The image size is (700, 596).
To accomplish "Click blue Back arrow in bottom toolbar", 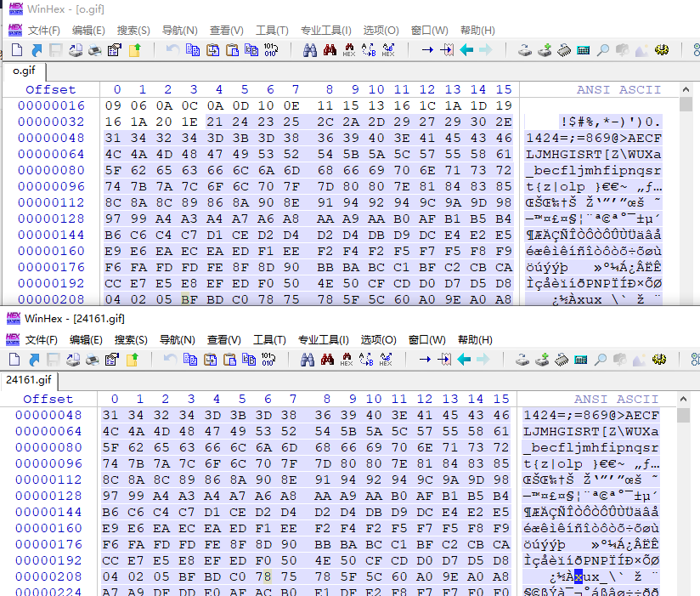I will 465,359.
